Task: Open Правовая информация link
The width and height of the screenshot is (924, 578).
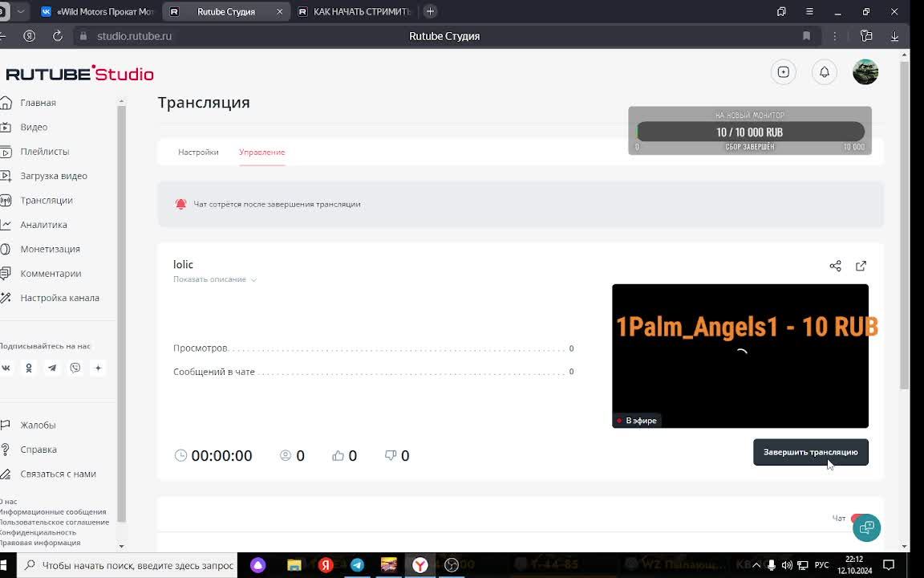Action: click(x=40, y=543)
